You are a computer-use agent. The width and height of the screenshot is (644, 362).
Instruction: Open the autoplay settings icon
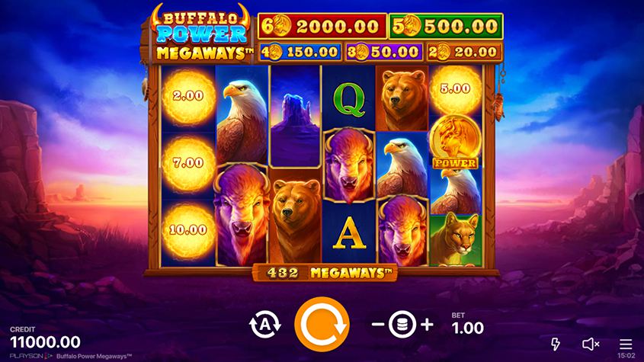click(265, 325)
